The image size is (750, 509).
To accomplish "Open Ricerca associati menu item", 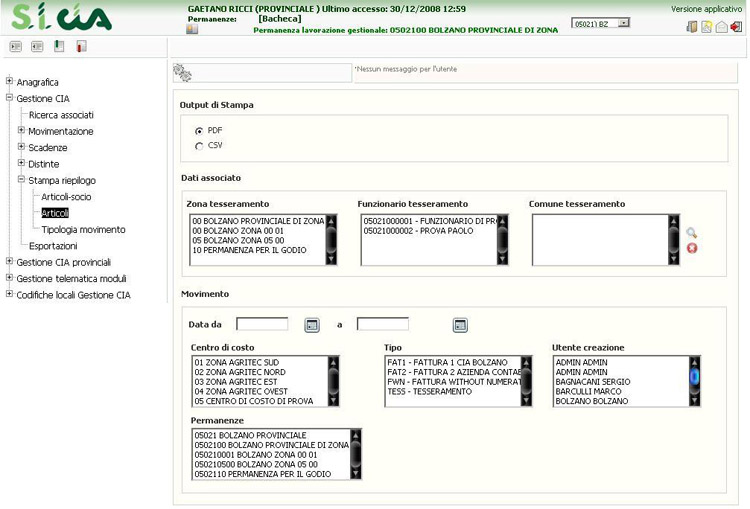I will (x=61, y=115).
